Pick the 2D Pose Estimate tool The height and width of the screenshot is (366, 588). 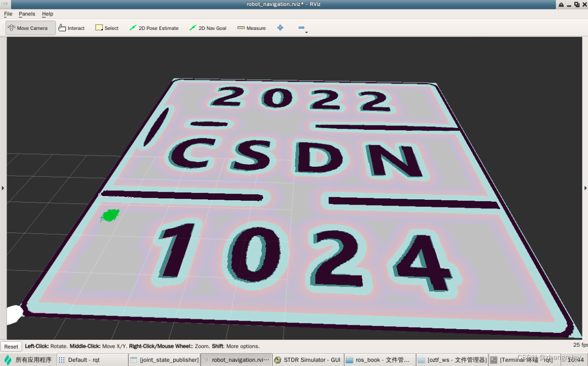pyautogui.click(x=154, y=28)
